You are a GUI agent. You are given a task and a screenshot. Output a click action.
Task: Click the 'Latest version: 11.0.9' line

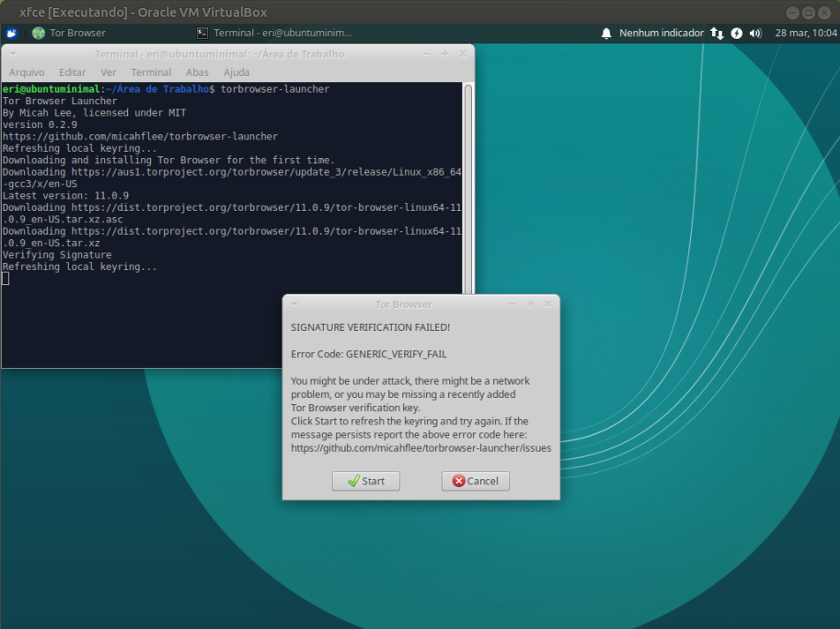65,196
